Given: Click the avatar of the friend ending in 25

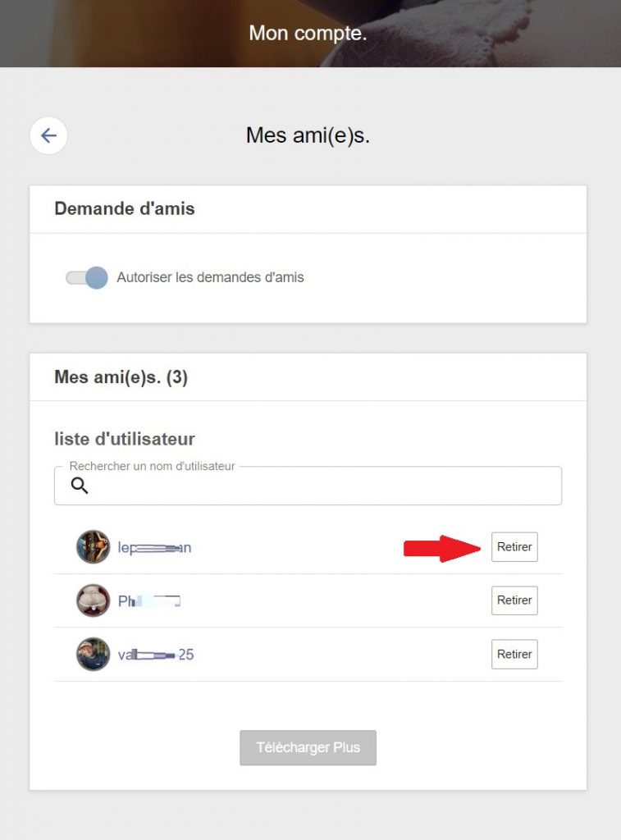Looking at the screenshot, I should click(x=93, y=655).
